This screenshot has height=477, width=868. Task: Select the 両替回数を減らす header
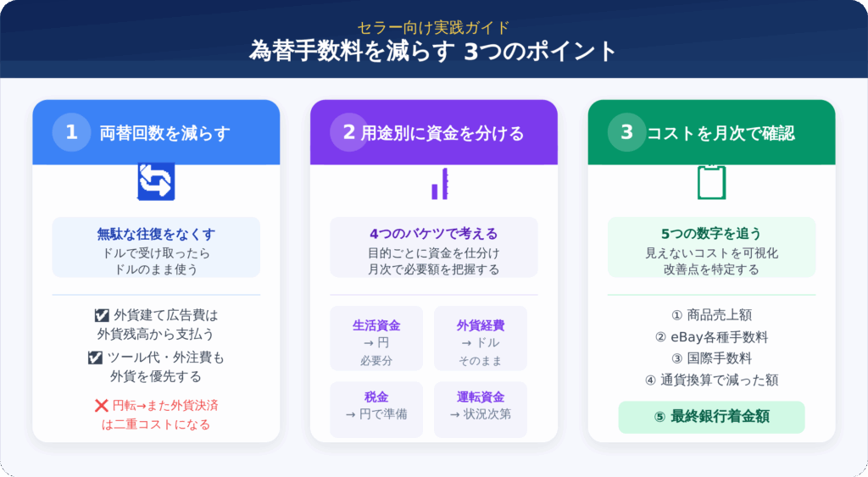[x=164, y=133]
